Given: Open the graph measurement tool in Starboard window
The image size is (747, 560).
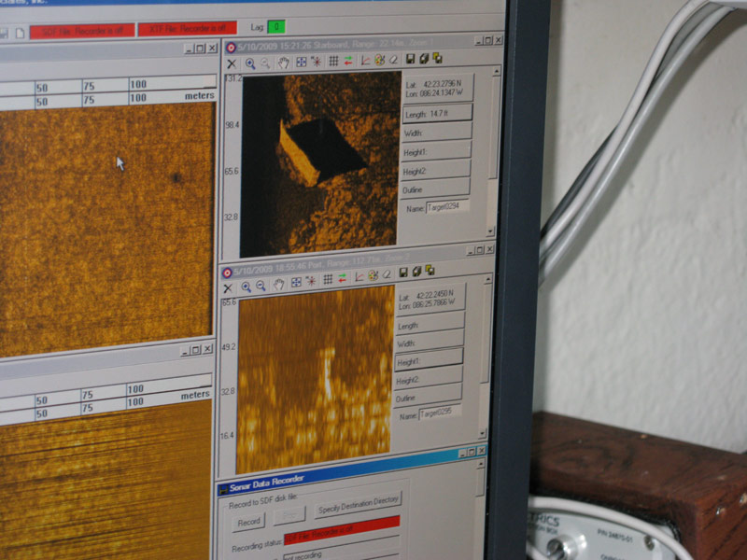Looking at the screenshot, I should point(365,60).
